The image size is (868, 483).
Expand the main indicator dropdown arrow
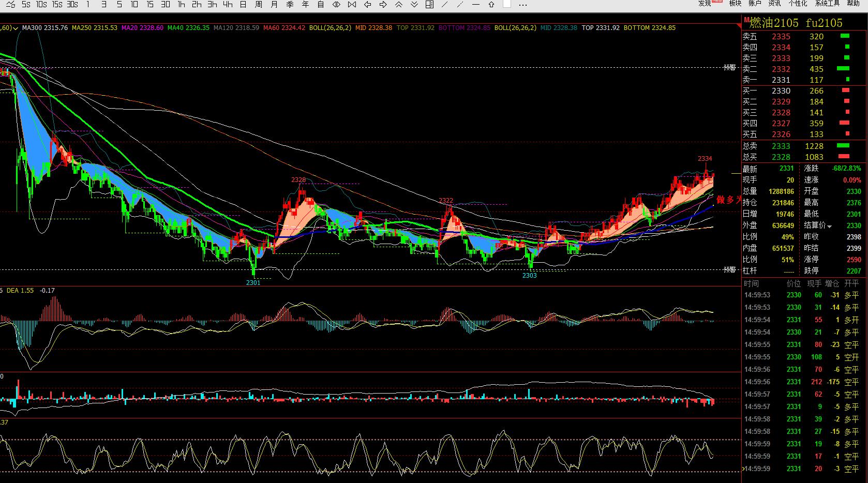click(16, 28)
